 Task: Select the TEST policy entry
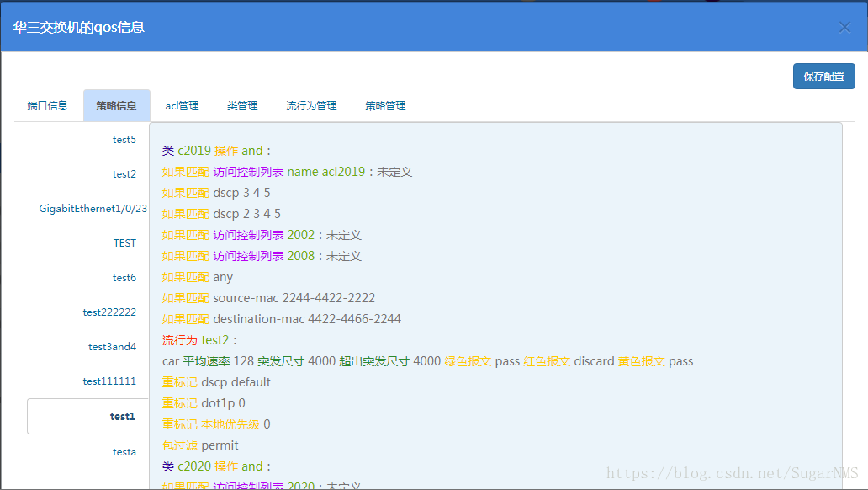(124, 242)
